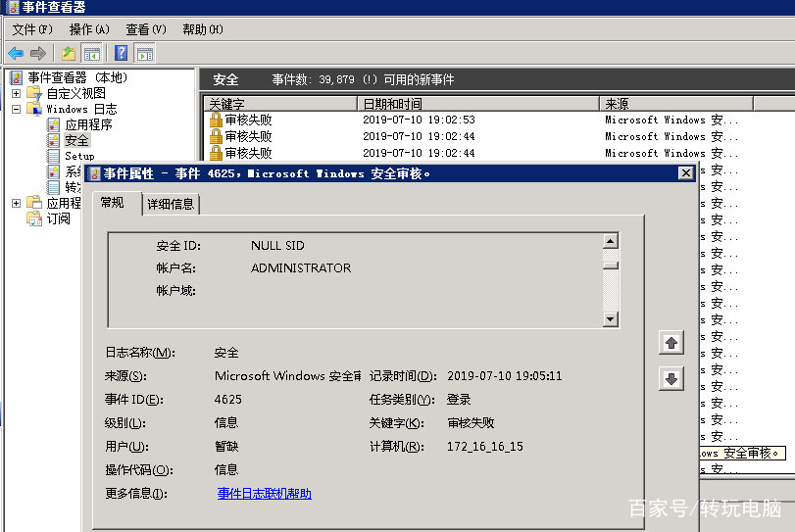Viewport: 795px width, 532px height.
Task: Toggle the show/hide action pane icon
Action: click(x=144, y=53)
